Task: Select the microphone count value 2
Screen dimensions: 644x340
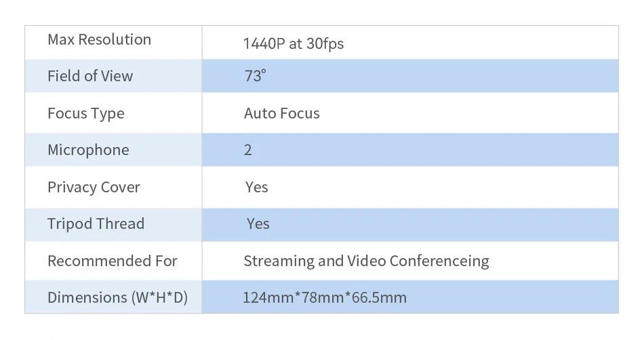Action: coord(248,150)
